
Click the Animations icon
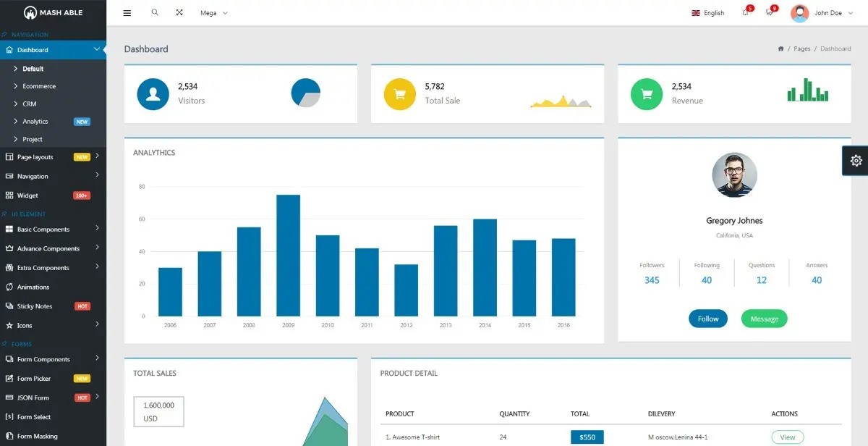coord(9,287)
